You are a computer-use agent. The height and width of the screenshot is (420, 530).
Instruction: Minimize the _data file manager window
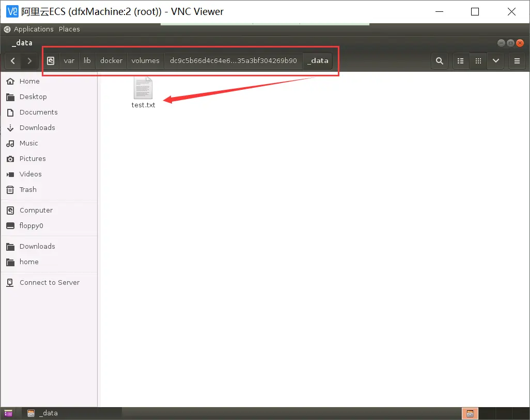point(501,43)
